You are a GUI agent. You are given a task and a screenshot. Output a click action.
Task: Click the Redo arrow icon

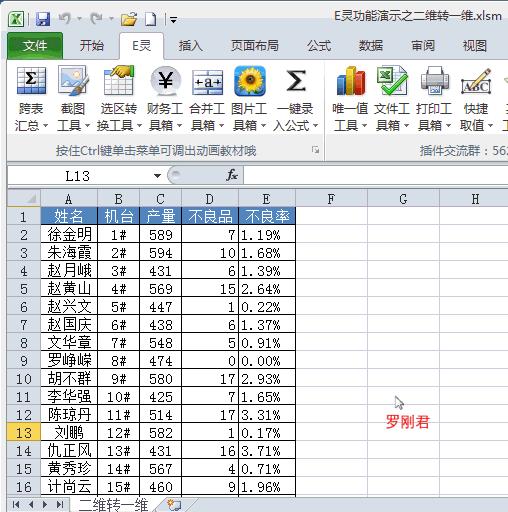[96, 18]
